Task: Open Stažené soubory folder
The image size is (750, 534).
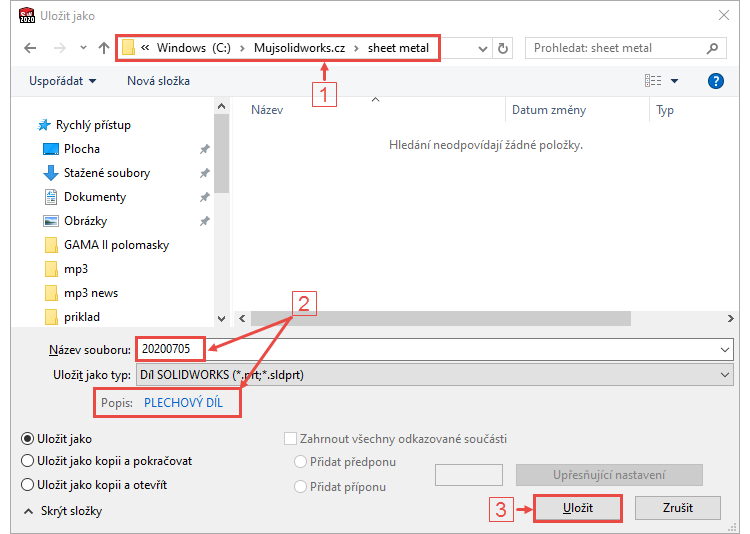Action: (x=97, y=173)
